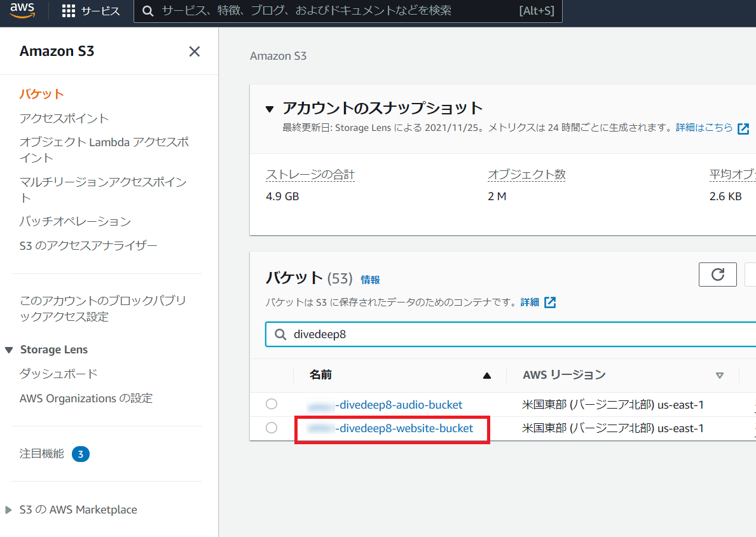
Task: Click the オブジェクト数 metric label
Action: 526,175
